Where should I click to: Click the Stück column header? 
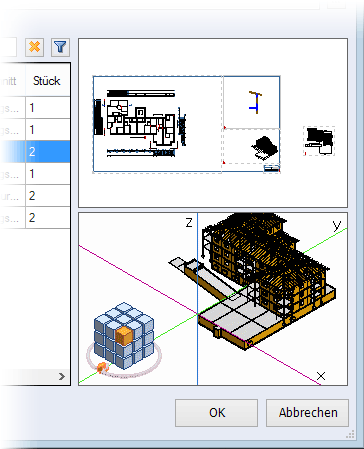[x=47, y=81]
